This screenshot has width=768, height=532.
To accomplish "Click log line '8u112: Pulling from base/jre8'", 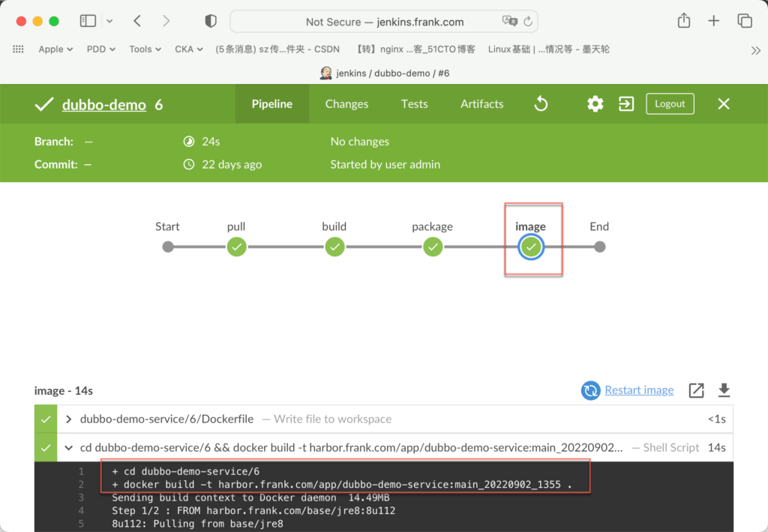I will coord(197,524).
